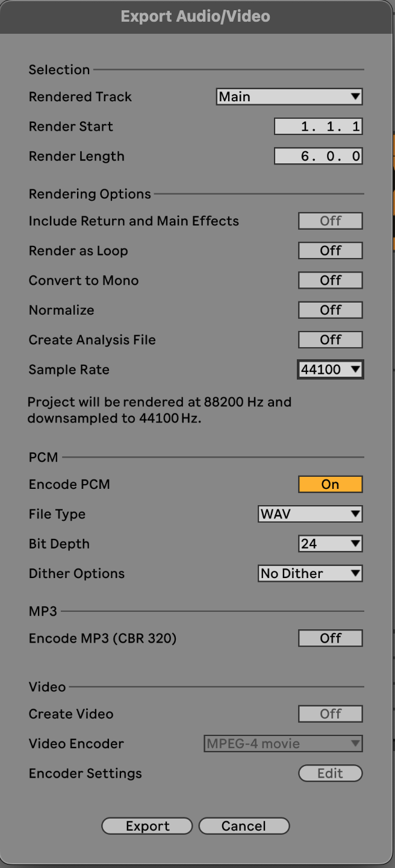The image size is (395, 868).
Task: Click the Video Encoder label
Action: [76, 744]
